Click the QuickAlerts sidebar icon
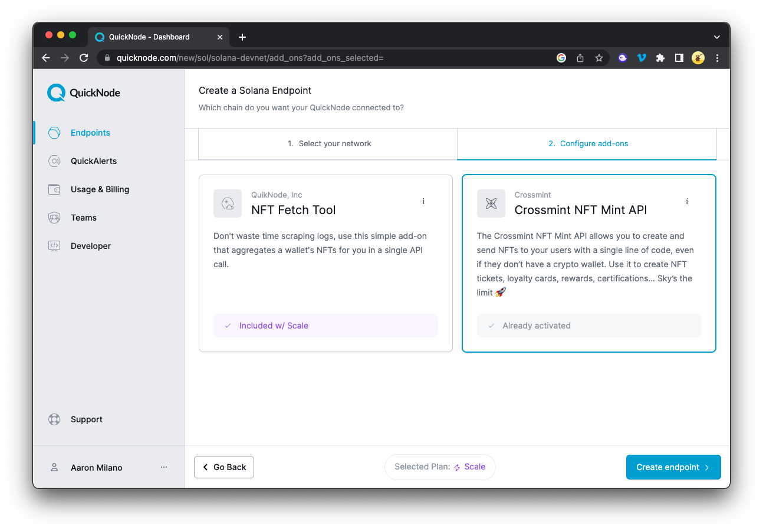Screen dimensions: 763x532 tap(54, 161)
